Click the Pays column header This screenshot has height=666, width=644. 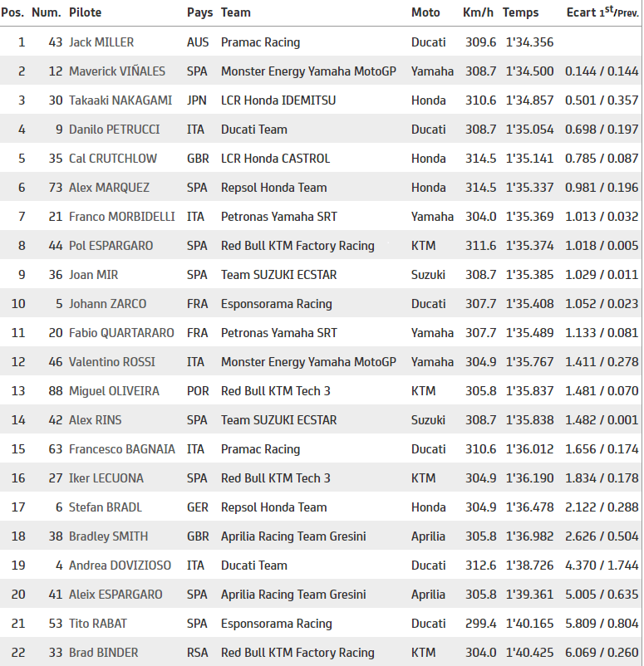tap(199, 12)
